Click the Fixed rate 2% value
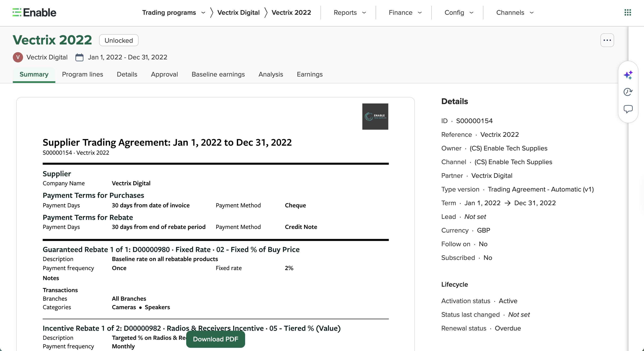Viewport: 644px width, 351px height. pos(289,268)
